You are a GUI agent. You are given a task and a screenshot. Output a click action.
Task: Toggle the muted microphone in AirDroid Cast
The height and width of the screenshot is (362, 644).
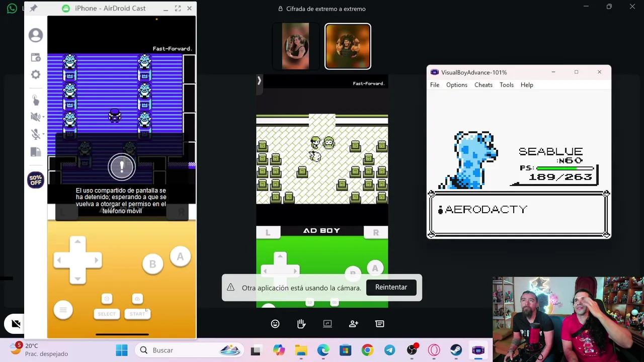click(36, 134)
